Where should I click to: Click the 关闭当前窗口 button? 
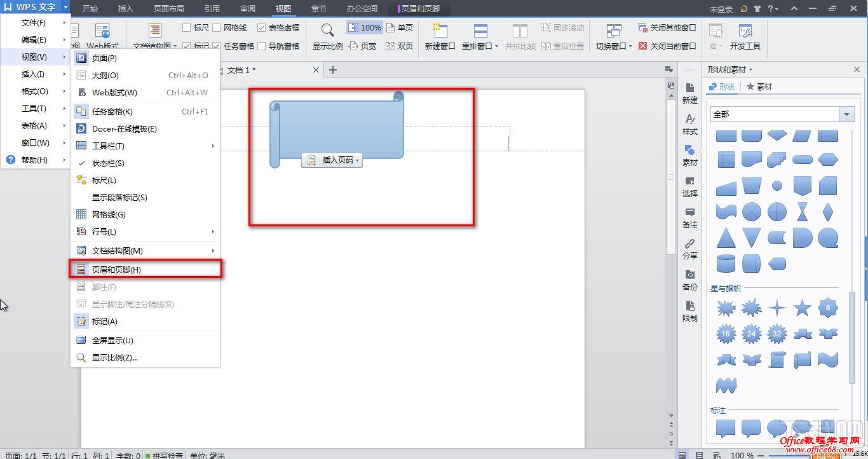pos(667,46)
